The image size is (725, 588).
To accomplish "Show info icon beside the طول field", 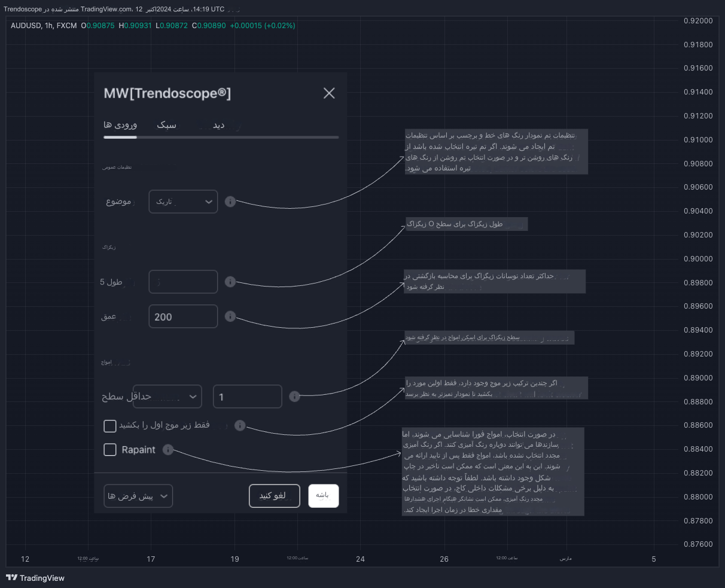I will [230, 282].
